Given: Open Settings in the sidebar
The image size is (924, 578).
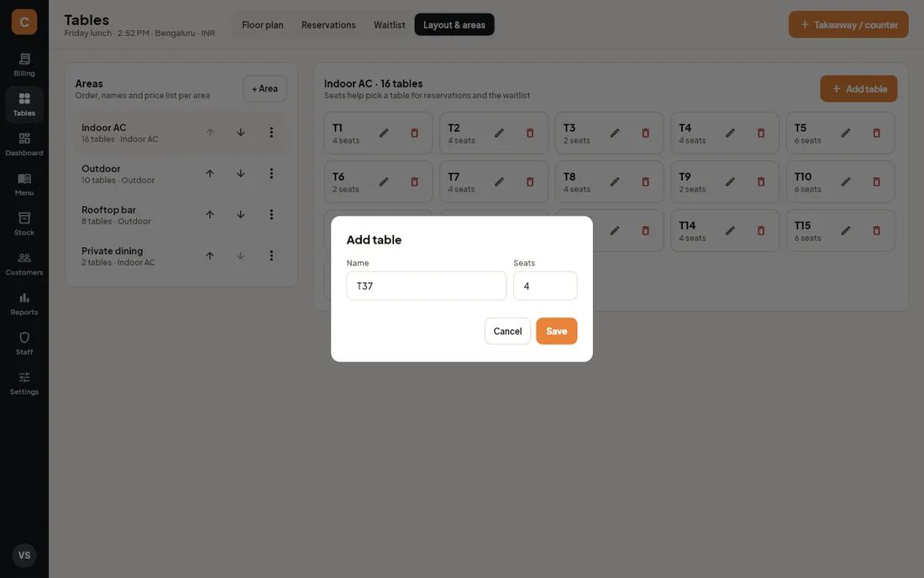Looking at the screenshot, I should (24, 383).
